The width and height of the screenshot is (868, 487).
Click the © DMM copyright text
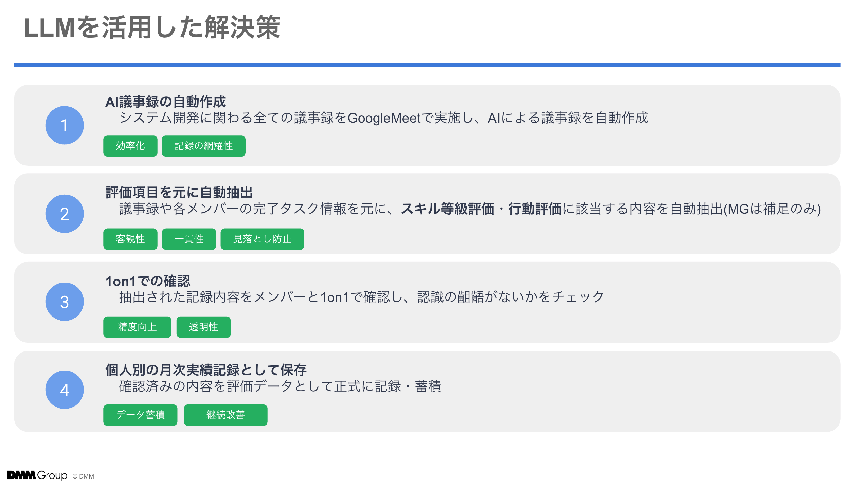coord(83,476)
